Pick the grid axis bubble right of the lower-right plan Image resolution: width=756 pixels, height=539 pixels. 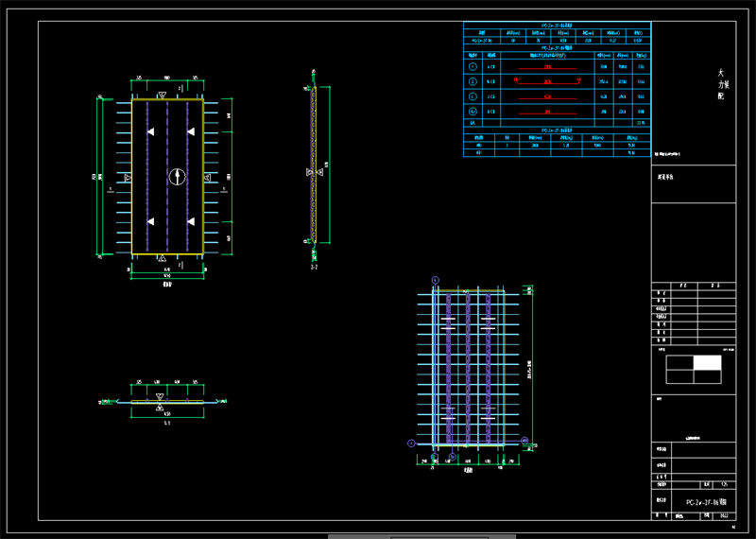[x=524, y=440]
